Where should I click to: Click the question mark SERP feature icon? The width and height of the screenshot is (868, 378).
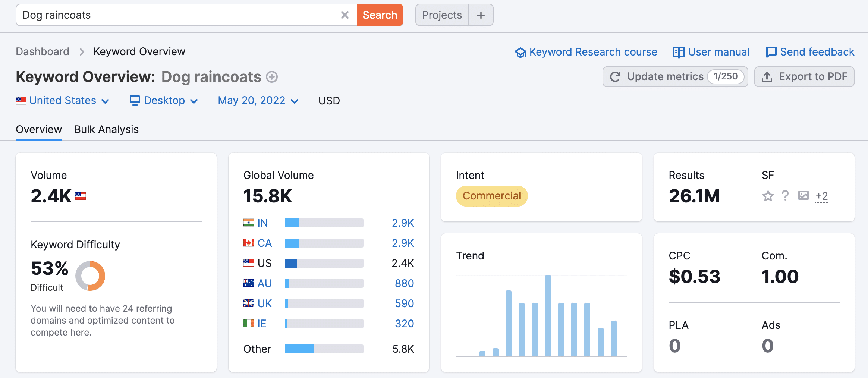(785, 196)
